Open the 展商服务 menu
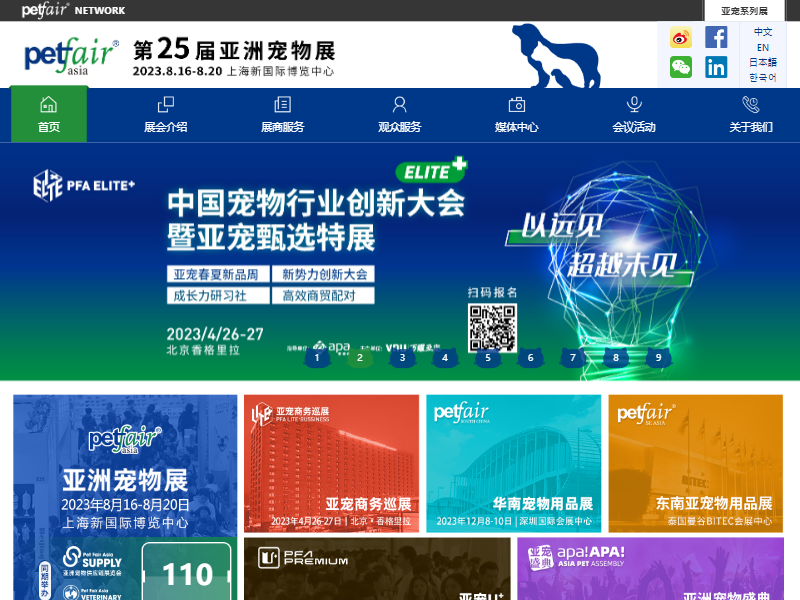Screen dimensions: 800x600 pyautogui.click(x=283, y=127)
